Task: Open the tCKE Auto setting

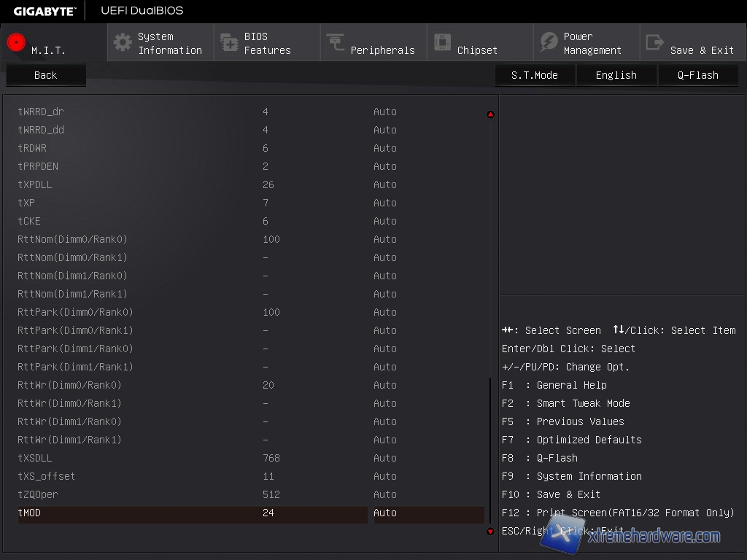Action: [385, 221]
